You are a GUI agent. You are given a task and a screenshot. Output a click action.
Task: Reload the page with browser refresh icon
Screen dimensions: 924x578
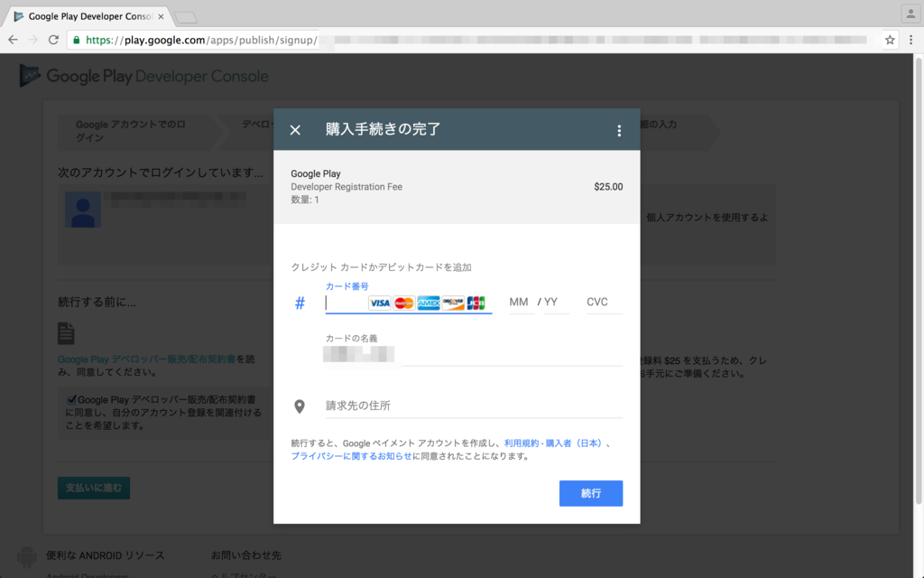(53, 40)
